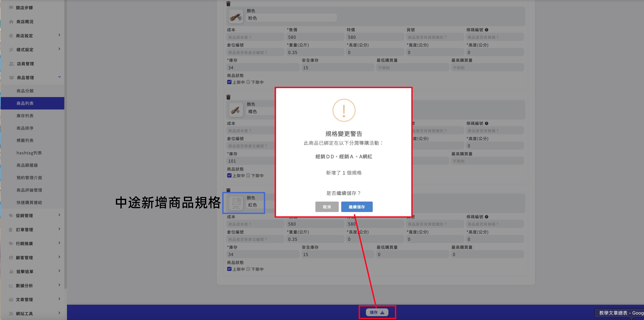The image size is (644, 320).
Task: Click the 商店設定 gear icon
Action: [11, 36]
